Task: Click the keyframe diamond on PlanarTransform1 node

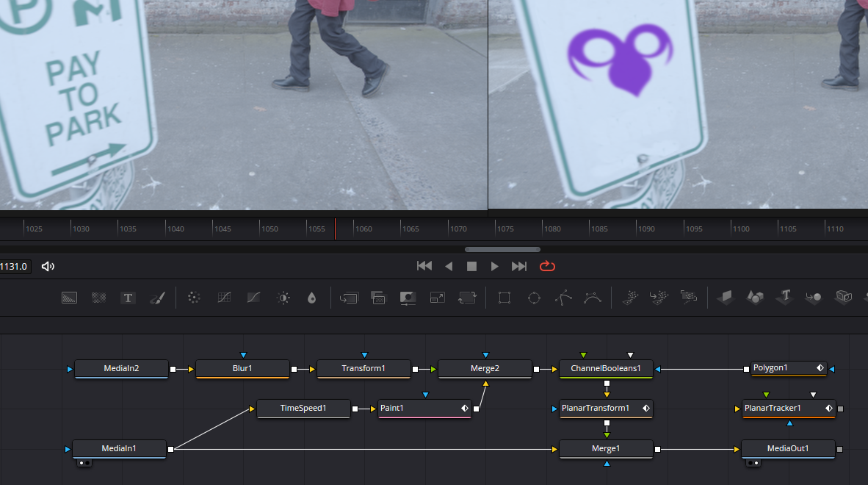Action: click(x=646, y=408)
